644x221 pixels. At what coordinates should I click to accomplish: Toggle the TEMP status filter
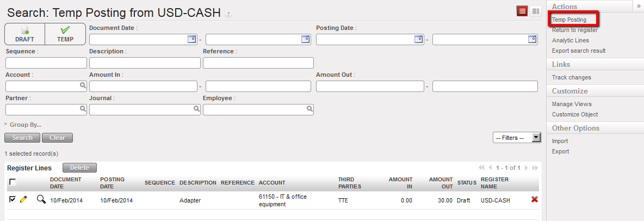pos(65,34)
